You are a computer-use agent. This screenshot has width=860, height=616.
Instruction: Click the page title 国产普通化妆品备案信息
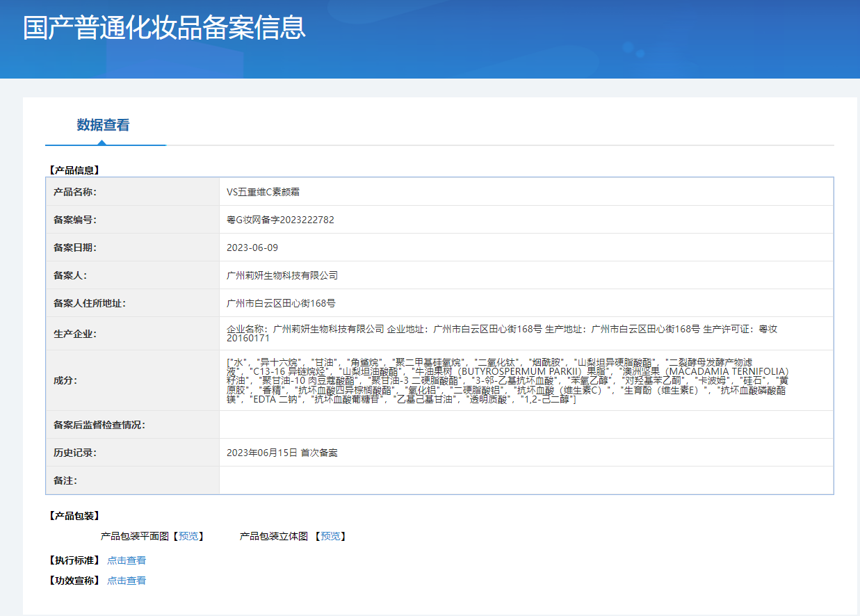tap(164, 28)
